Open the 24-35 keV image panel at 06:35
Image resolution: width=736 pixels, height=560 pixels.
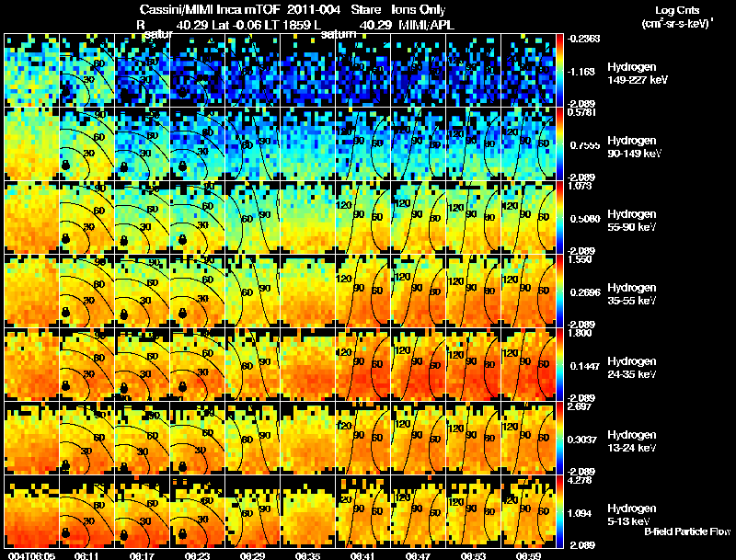[308, 365]
